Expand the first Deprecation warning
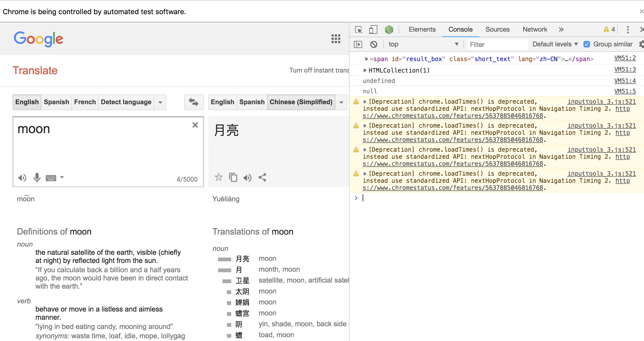The height and width of the screenshot is (341, 644). pyautogui.click(x=365, y=101)
